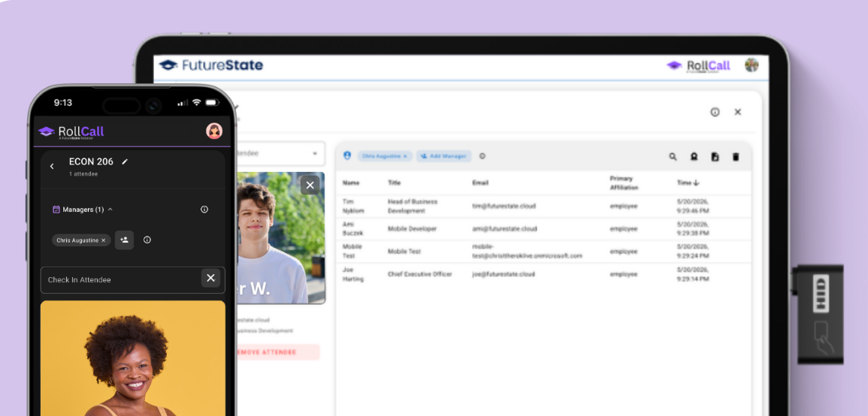Image resolution: width=868 pixels, height=416 pixels.
Task: Select the Tim Nyblom name cell
Action: pos(353,206)
